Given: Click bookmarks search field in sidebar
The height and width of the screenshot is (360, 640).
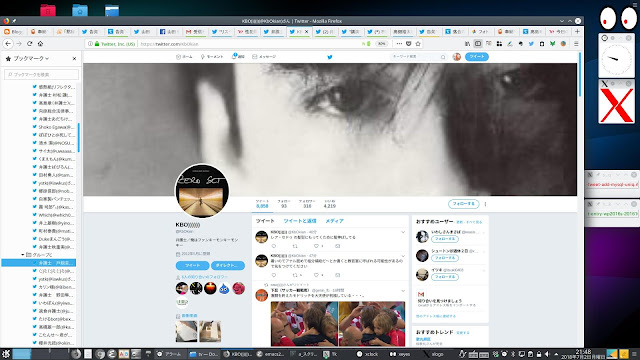Looking at the screenshot, I should click(x=41, y=74).
